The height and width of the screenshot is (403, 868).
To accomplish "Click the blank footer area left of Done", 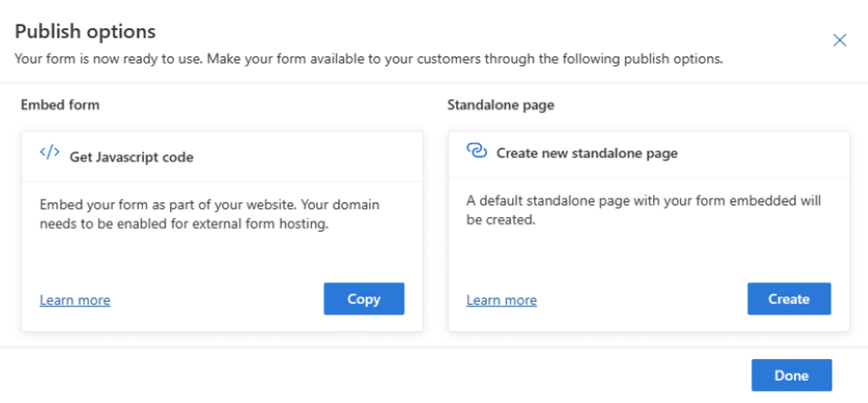I will coord(374,376).
